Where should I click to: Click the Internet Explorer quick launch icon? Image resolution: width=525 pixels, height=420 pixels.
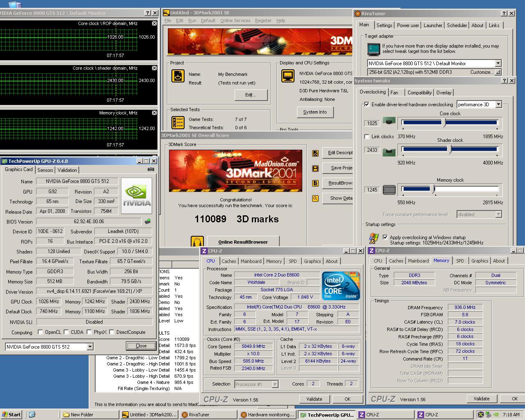click(32, 414)
